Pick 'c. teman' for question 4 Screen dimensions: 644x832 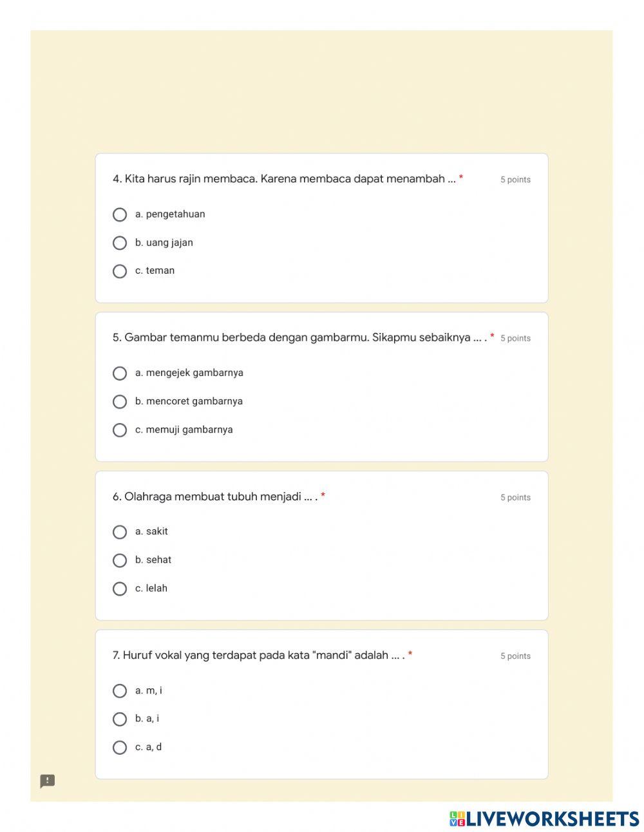point(120,271)
